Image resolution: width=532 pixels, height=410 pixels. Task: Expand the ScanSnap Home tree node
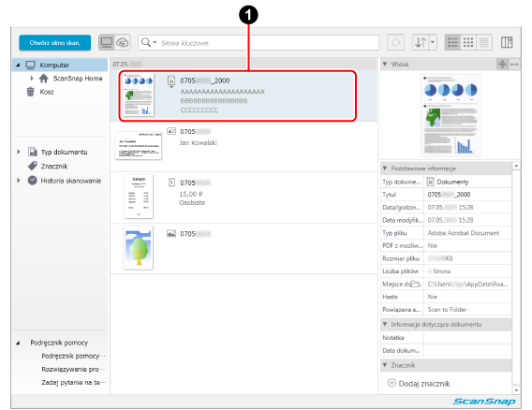(x=32, y=79)
